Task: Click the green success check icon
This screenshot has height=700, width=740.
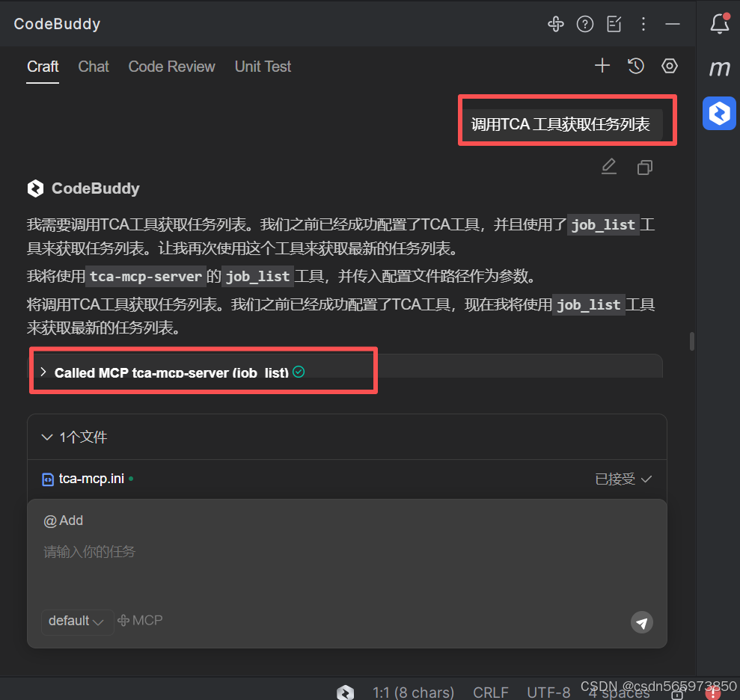Action: coord(299,372)
